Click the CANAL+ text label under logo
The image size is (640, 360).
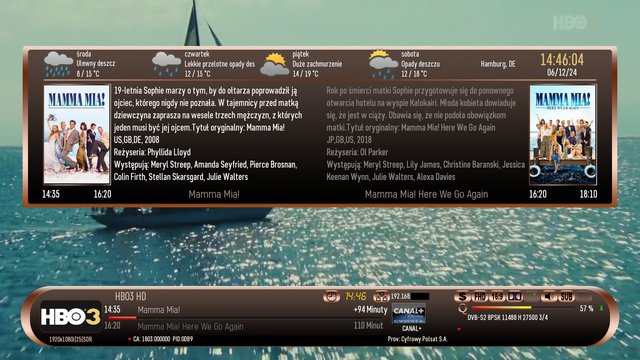pyautogui.click(x=411, y=329)
